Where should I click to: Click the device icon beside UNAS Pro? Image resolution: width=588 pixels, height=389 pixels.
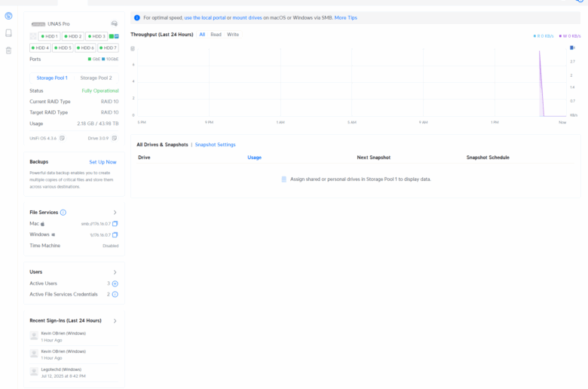(114, 23)
